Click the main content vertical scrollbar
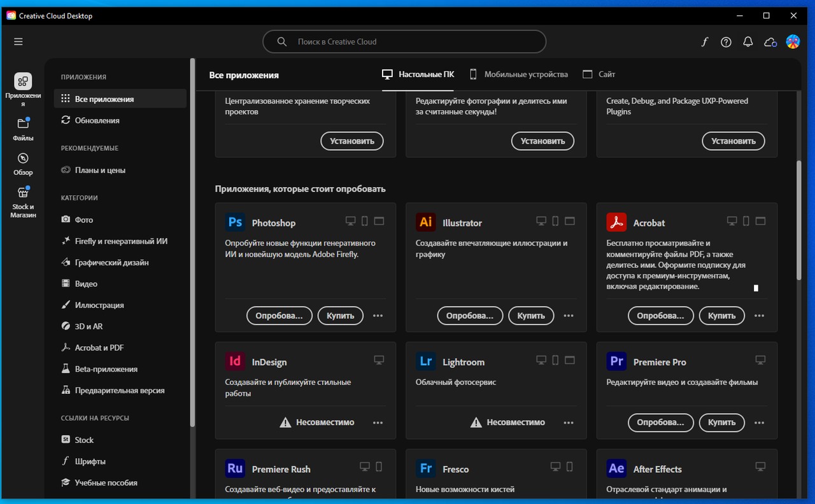This screenshot has width=815, height=504. point(799,220)
